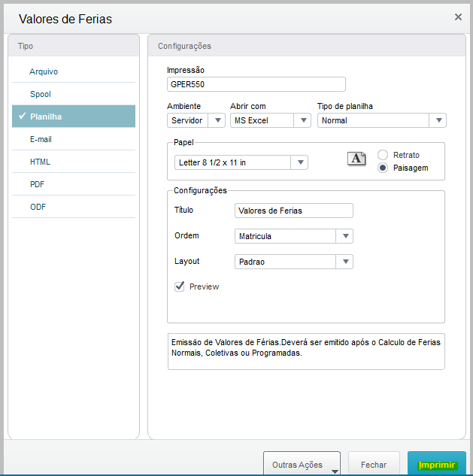
Task: Click the Fechar button
Action: click(x=374, y=464)
